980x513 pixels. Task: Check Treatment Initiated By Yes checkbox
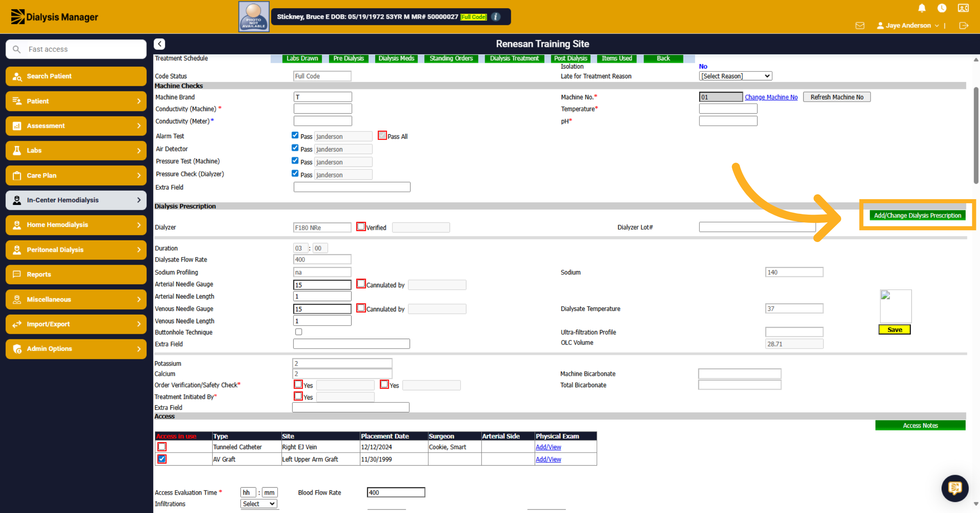298,396
